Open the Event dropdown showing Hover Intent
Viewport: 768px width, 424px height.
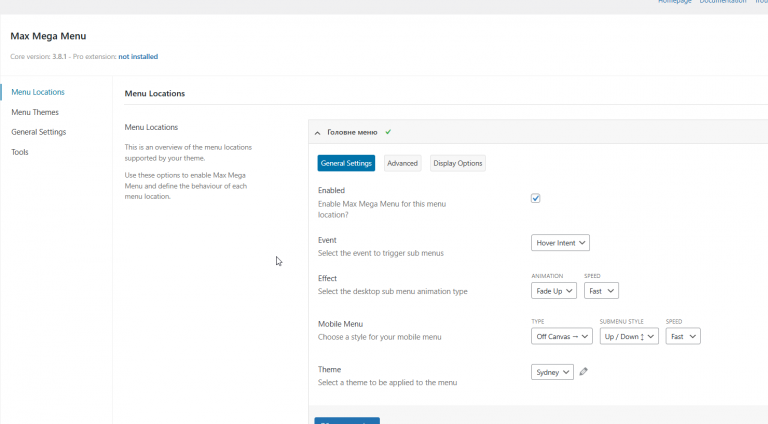coord(560,242)
